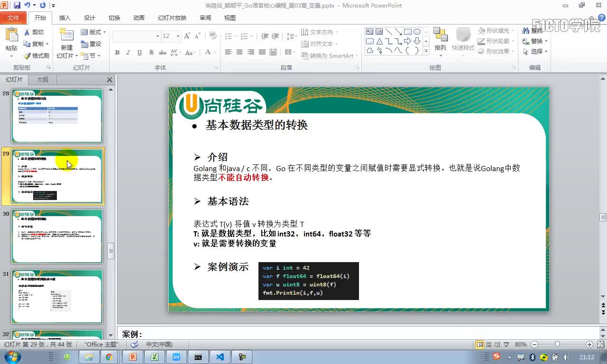The width and height of the screenshot is (607, 364).
Task: Toggle italic formatting
Action: point(128,53)
